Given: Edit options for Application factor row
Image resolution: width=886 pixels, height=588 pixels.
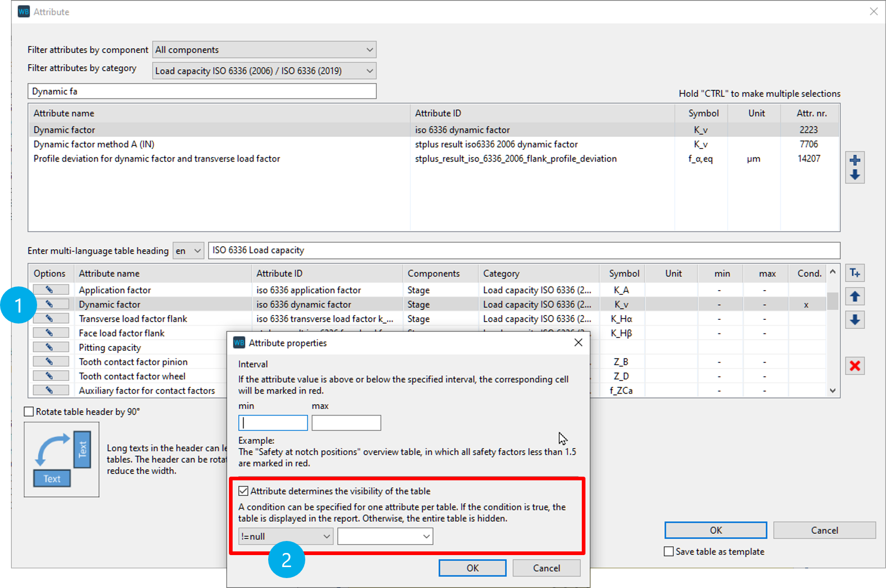Looking at the screenshot, I should tap(51, 290).
